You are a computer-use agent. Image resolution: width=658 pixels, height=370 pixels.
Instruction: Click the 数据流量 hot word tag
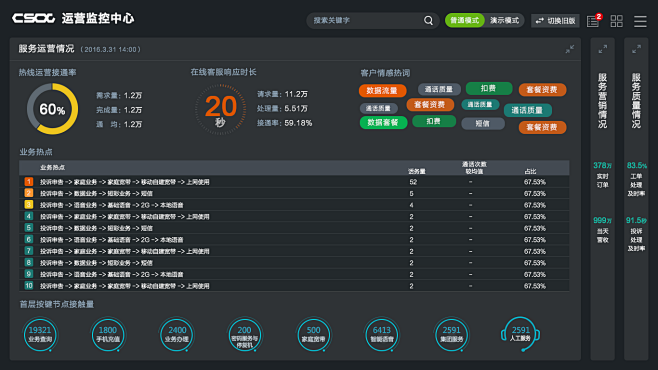click(x=382, y=90)
